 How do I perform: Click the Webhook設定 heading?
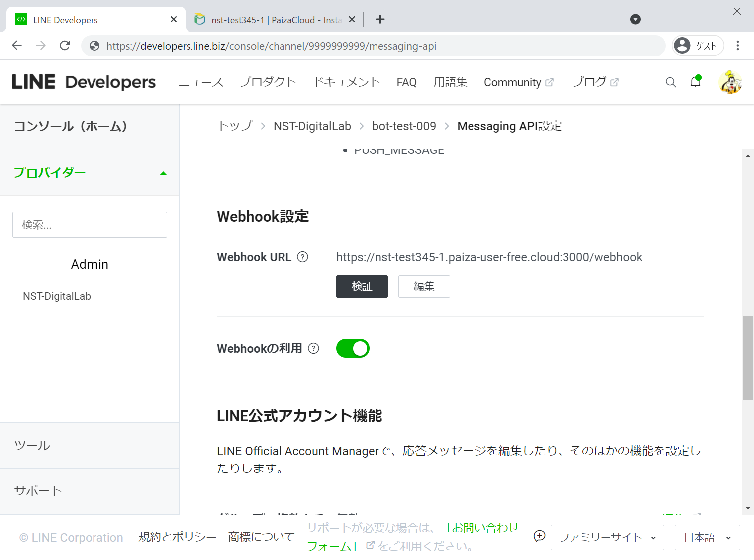click(x=263, y=217)
